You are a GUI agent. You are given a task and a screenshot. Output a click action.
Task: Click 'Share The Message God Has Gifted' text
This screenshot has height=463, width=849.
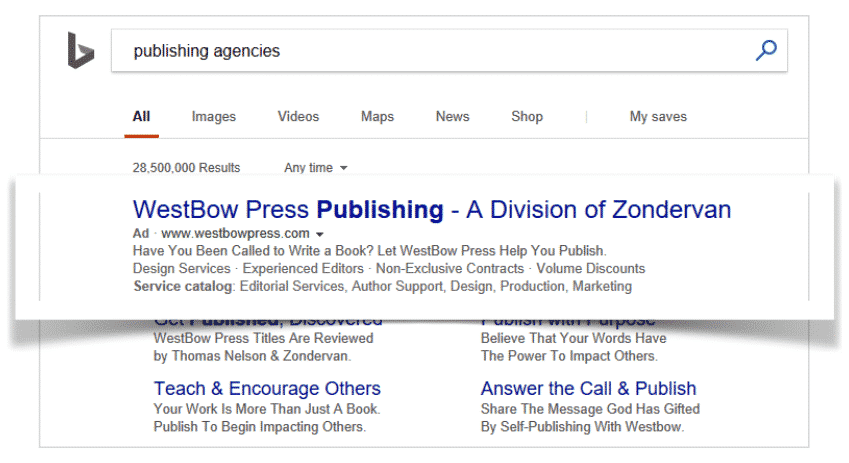590,409
